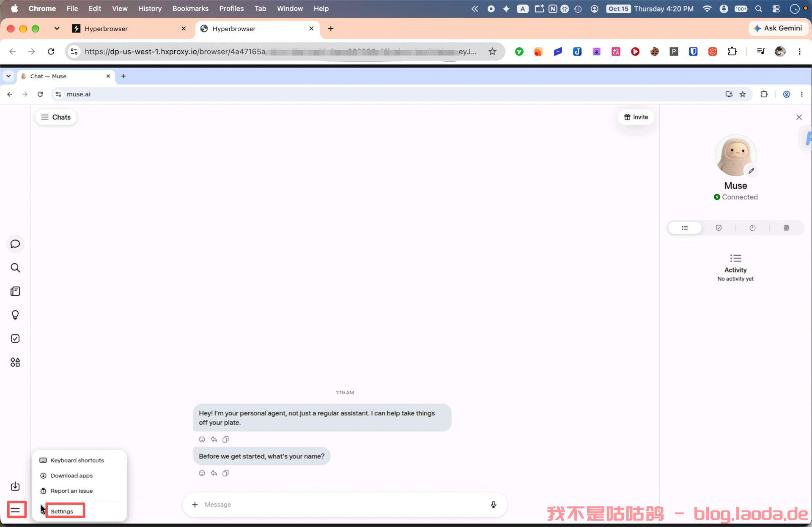Open the Chats list button
Image resolution: width=812 pixels, height=527 pixels.
(56, 117)
